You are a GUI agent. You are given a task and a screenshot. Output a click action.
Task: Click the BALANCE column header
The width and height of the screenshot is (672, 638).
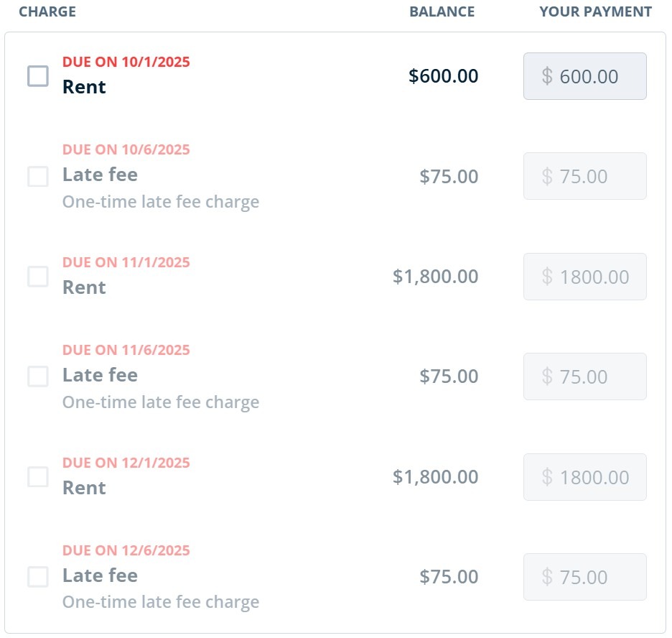point(442,11)
